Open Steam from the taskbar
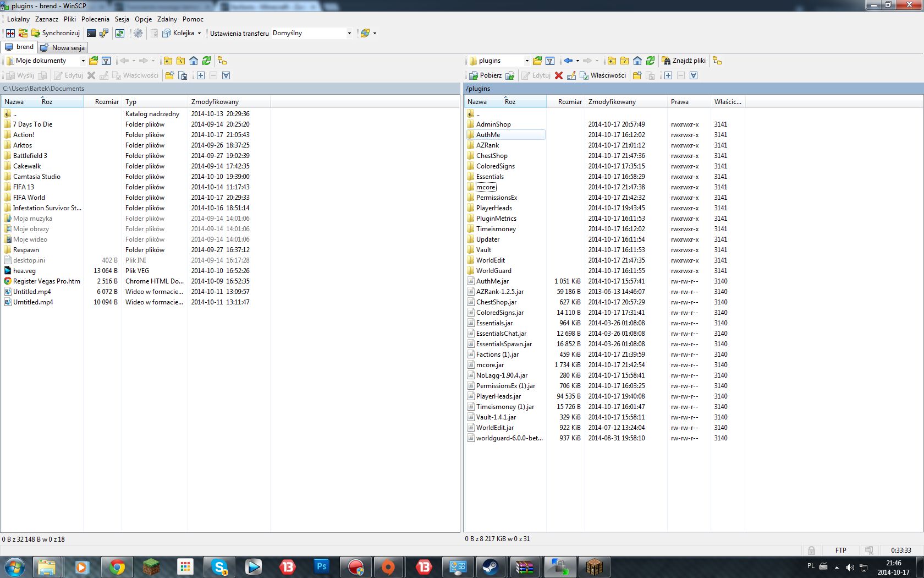 pos(491,567)
